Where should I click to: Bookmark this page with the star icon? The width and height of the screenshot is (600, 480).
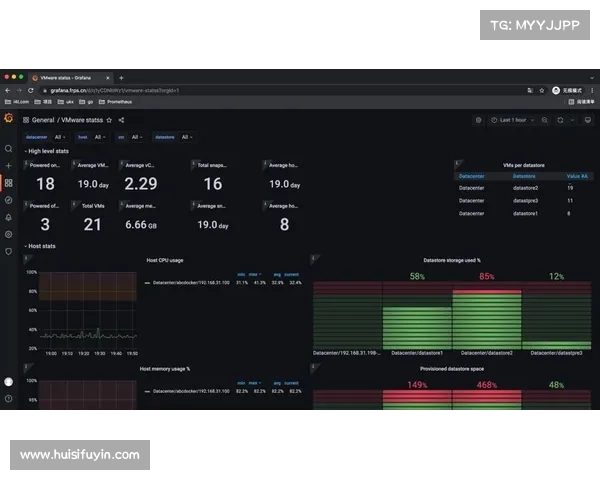(541, 91)
